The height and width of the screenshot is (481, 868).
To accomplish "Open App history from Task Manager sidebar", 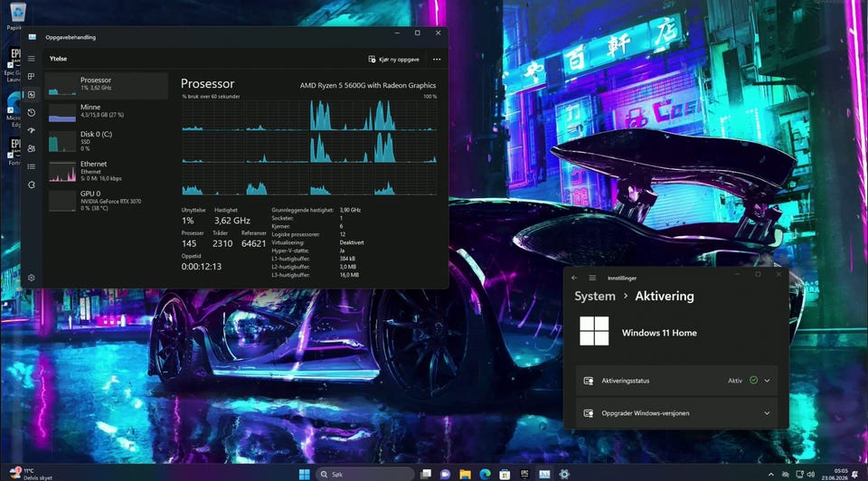I will point(32,113).
